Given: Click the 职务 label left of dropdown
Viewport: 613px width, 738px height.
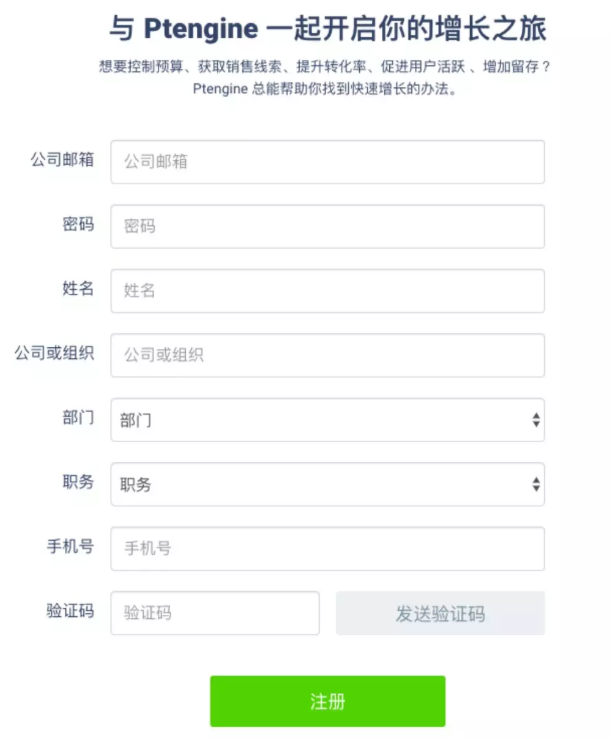Looking at the screenshot, I should pyautogui.click(x=78, y=482).
